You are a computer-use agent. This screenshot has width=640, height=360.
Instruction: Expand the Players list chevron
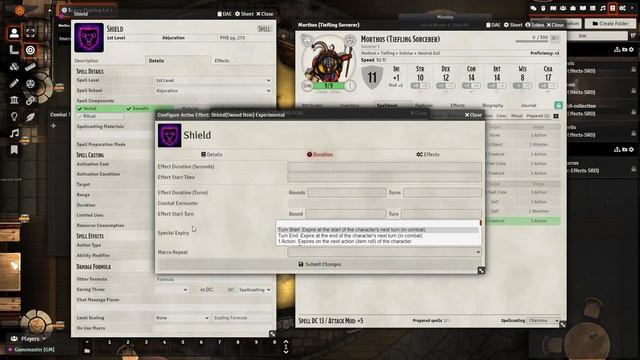pyautogui.click(x=44, y=339)
